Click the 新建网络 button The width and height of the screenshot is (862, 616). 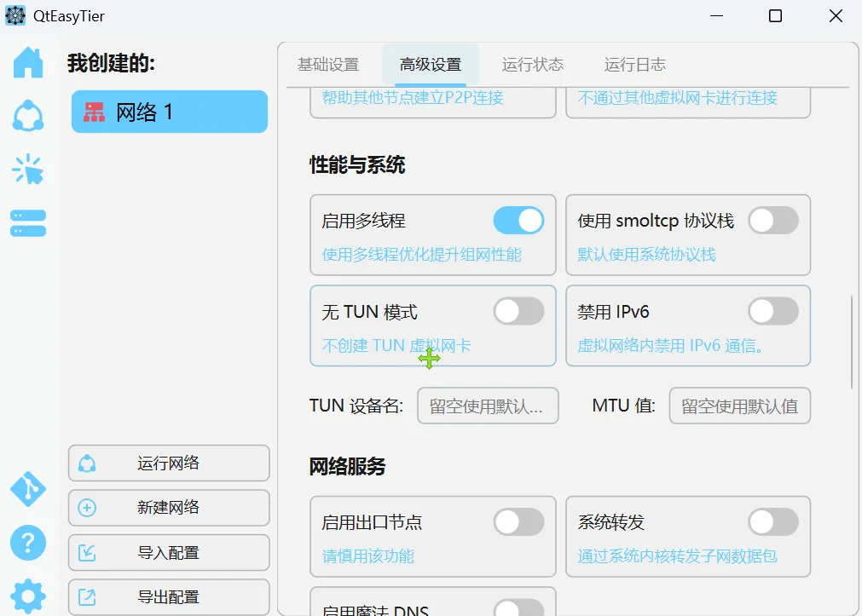coord(169,508)
